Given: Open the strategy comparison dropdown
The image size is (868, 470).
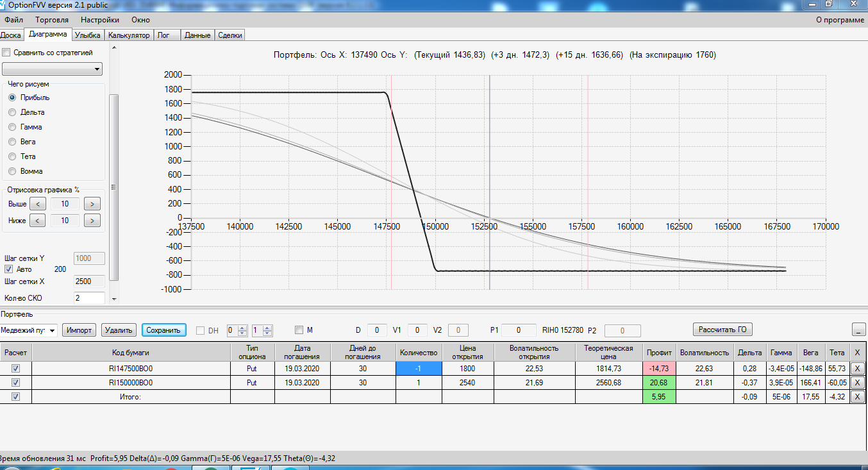Looking at the screenshot, I should pyautogui.click(x=53, y=69).
